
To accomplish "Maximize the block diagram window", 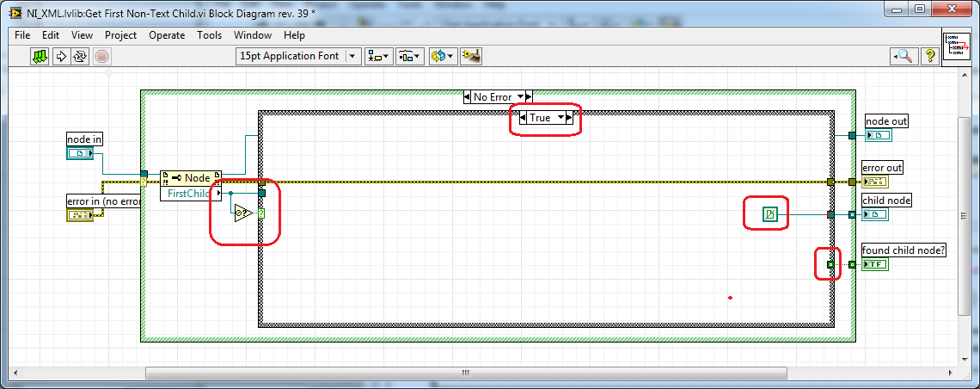I will [919, 9].
